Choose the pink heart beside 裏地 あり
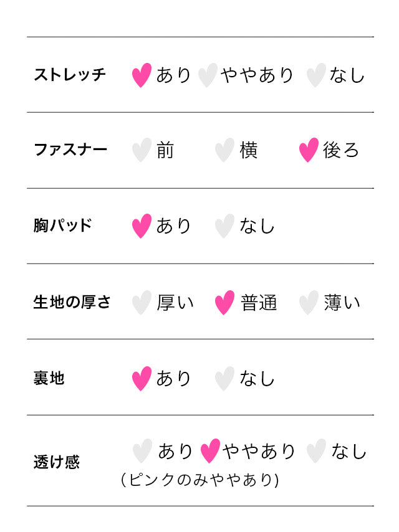This screenshot has height=532, width=399. click(x=142, y=379)
